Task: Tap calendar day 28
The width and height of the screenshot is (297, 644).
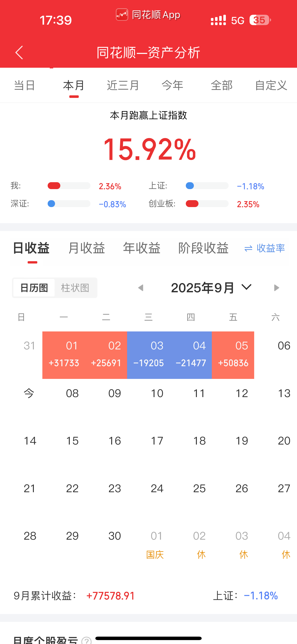Action: tap(30, 536)
